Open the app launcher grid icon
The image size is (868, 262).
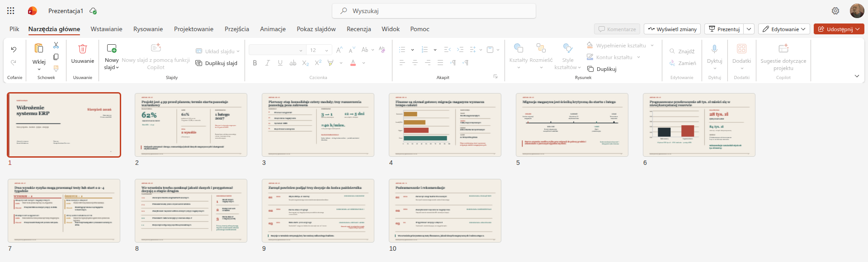(11, 11)
